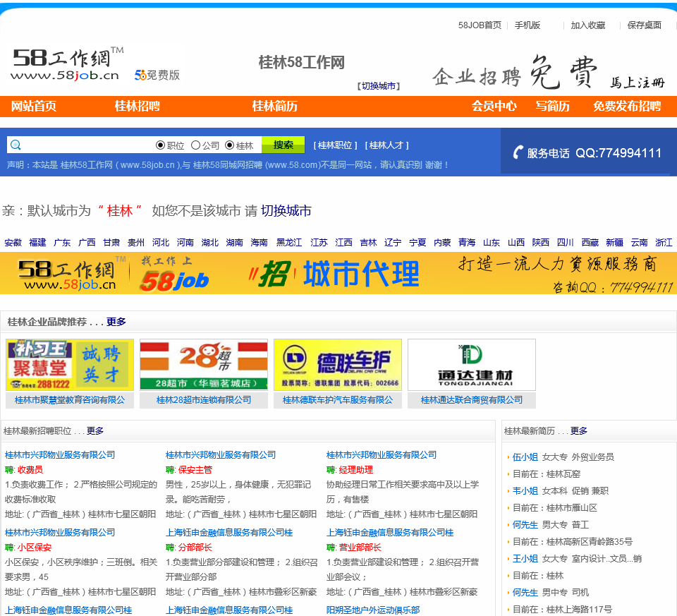677x616 pixels.
Task: Open 28超市 brand logo image
Action: [x=203, y=365]
